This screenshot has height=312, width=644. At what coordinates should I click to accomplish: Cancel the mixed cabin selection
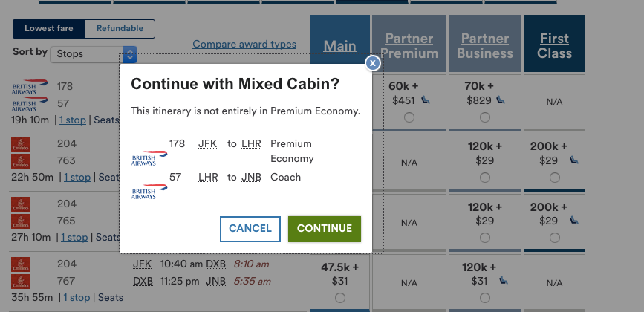click(x=250, y=229)
